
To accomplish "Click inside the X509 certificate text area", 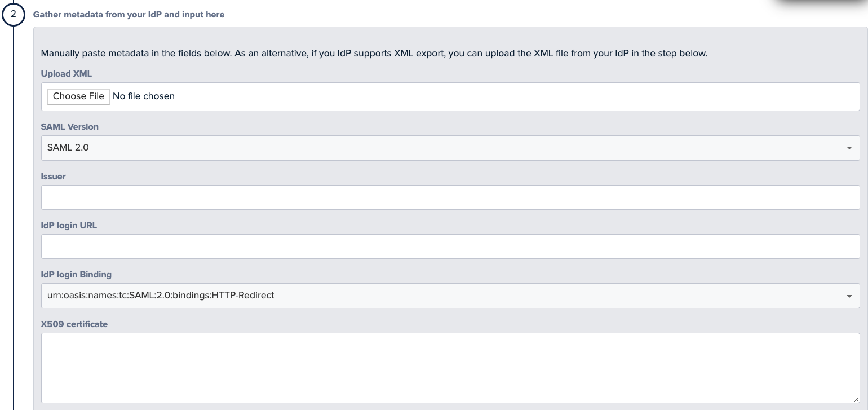I will pyautogui.click(x=450, y=368).
